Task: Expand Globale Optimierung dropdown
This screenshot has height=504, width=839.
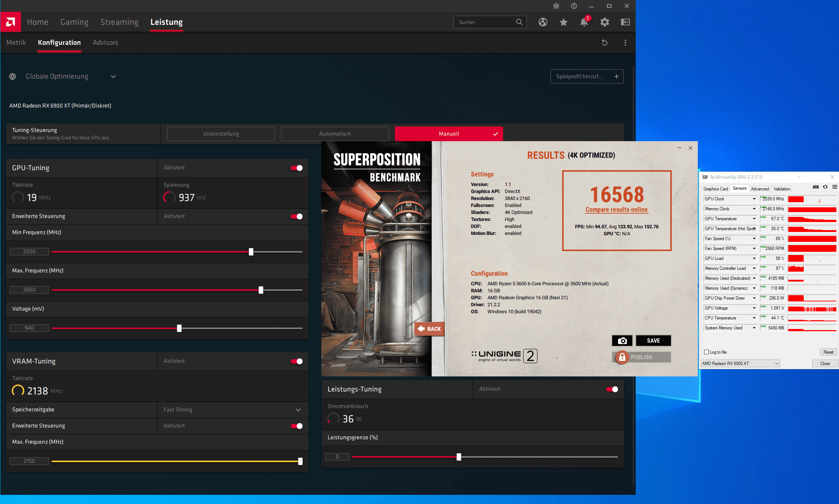Action: point(113,76)
